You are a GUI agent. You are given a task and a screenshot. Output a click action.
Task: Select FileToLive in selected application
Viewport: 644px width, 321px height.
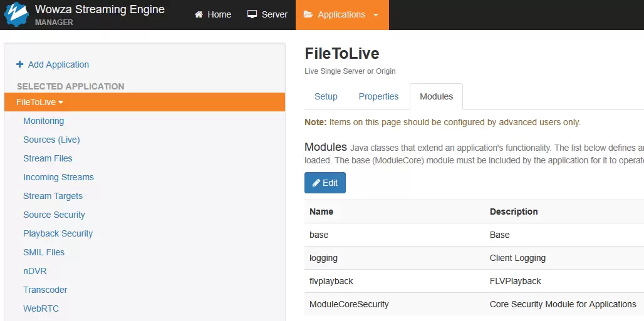pyautogui.click(x=145, y=102)
